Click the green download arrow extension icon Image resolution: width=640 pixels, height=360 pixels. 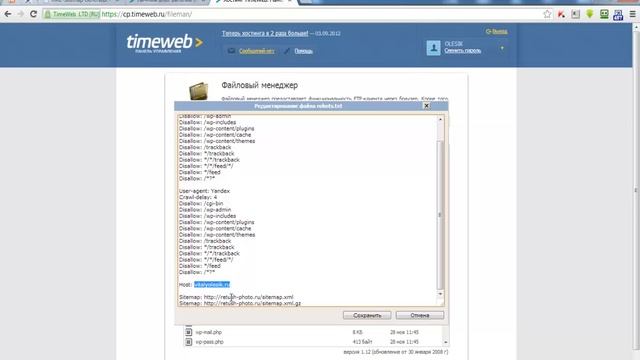point(590,14)
